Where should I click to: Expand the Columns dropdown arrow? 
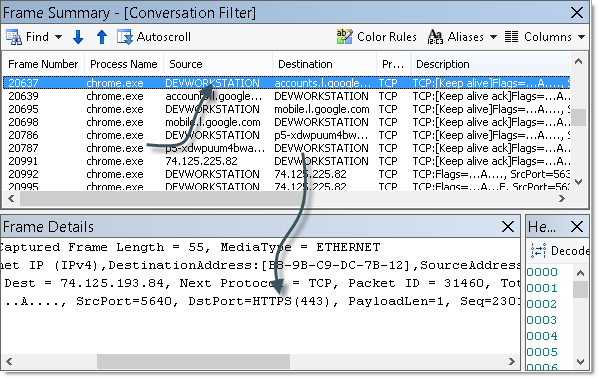pyautogui.click(x=581, y=37)
